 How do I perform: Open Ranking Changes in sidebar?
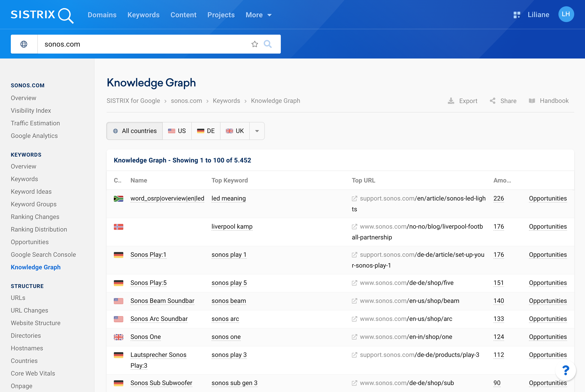tap(35, 217)
